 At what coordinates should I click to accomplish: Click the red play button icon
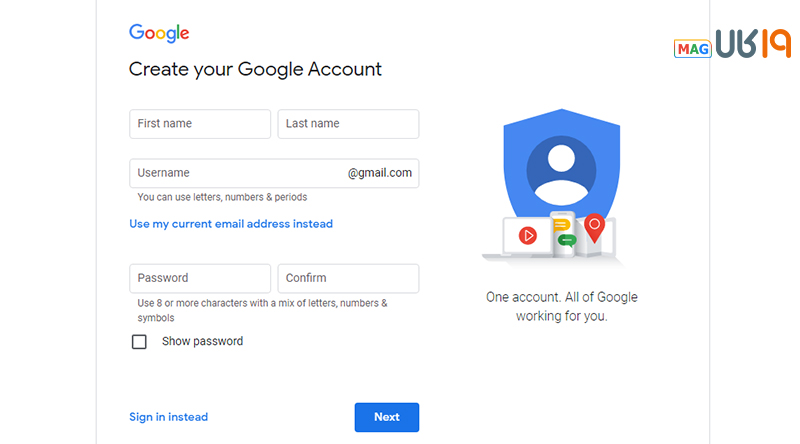(x=527, y=236)
